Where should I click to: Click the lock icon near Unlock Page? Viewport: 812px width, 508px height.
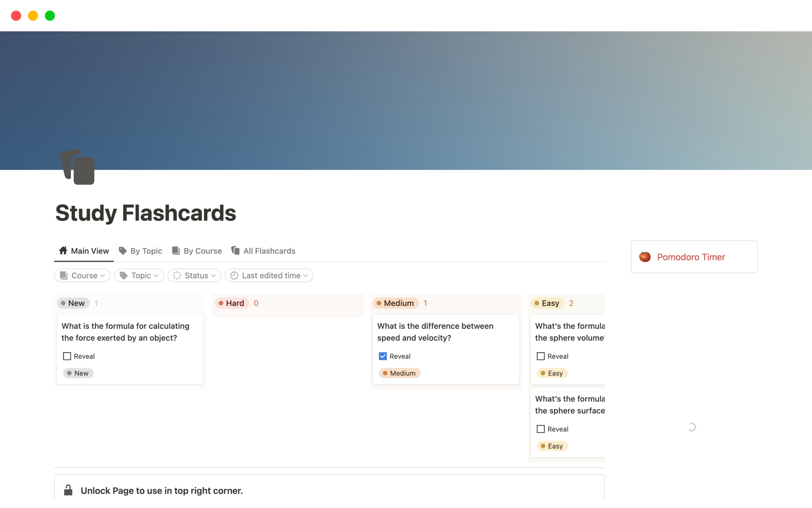(68, 491)
